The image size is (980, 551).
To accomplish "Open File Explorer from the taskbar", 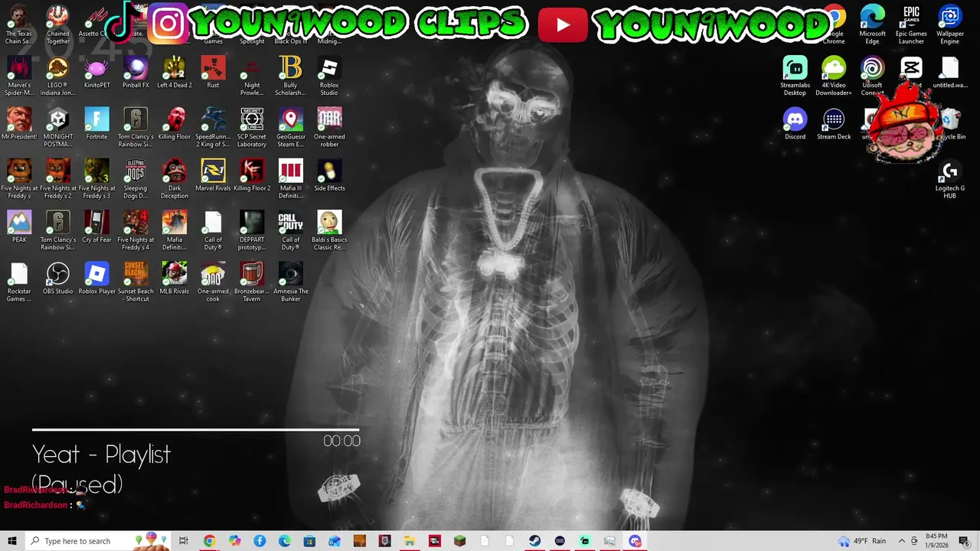I will coord(410,541).
